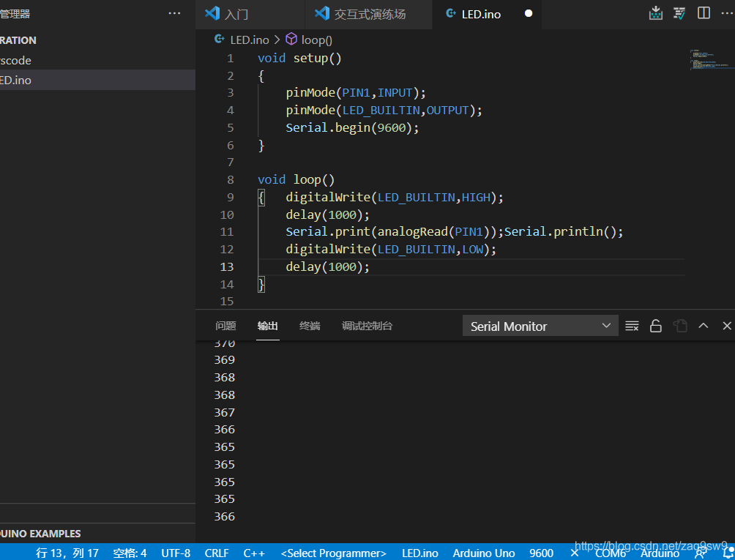The width and height of the screenshot is (735, 560).
Task: Split the editor to the right
Action: pyautogui.click(x=704, y=13)
